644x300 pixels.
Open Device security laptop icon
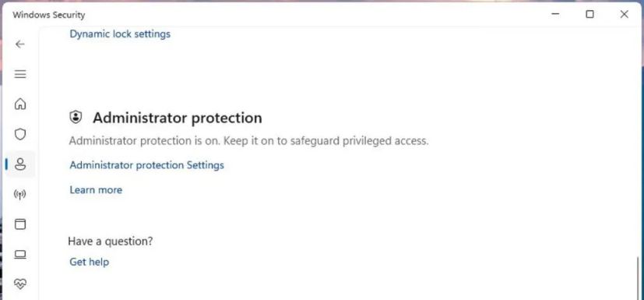20,254
